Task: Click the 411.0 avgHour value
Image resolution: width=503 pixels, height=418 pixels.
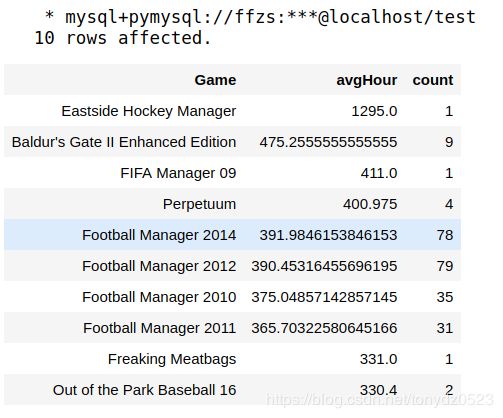Action: coord(379,173)
